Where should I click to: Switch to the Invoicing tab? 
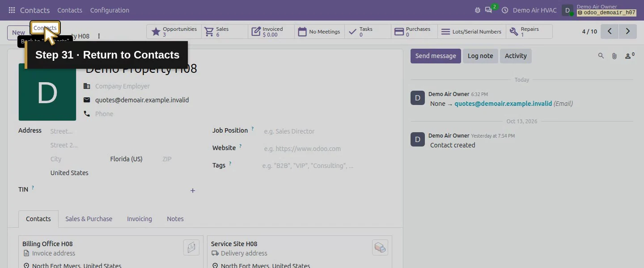(140, 219)
